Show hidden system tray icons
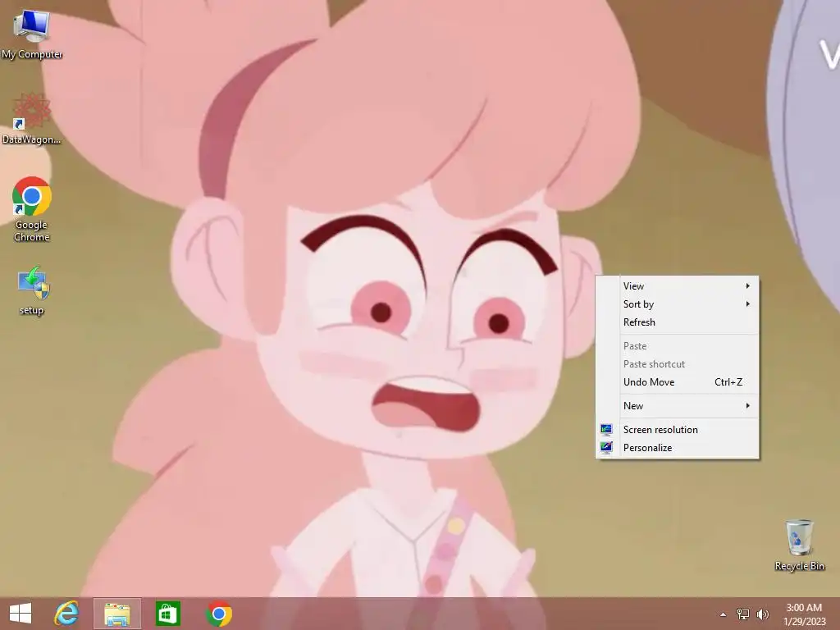840x630 pixels. tap(724, 614)
